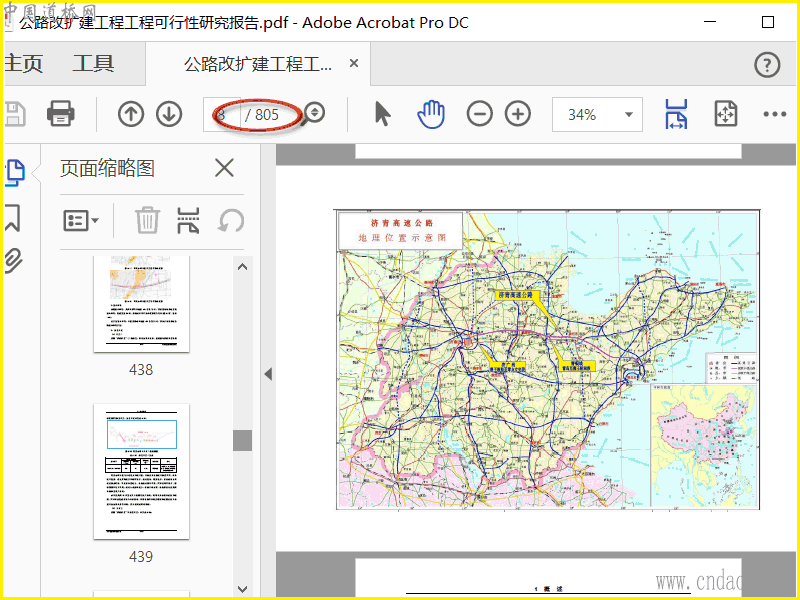Go to previous page with up arrow
This screenshot has height=600, width=800.
(131, 114)
